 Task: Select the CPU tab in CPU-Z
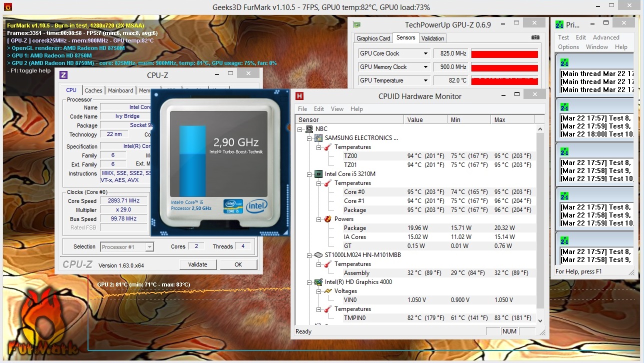tap(71, 90)
